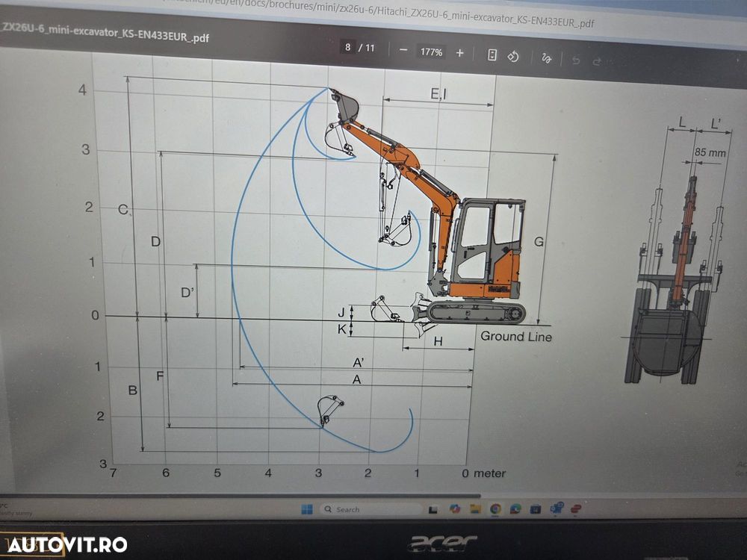747x560 pixels.
Task: Launch Copilot from the taskbar
Action: (x=454, y=508)
